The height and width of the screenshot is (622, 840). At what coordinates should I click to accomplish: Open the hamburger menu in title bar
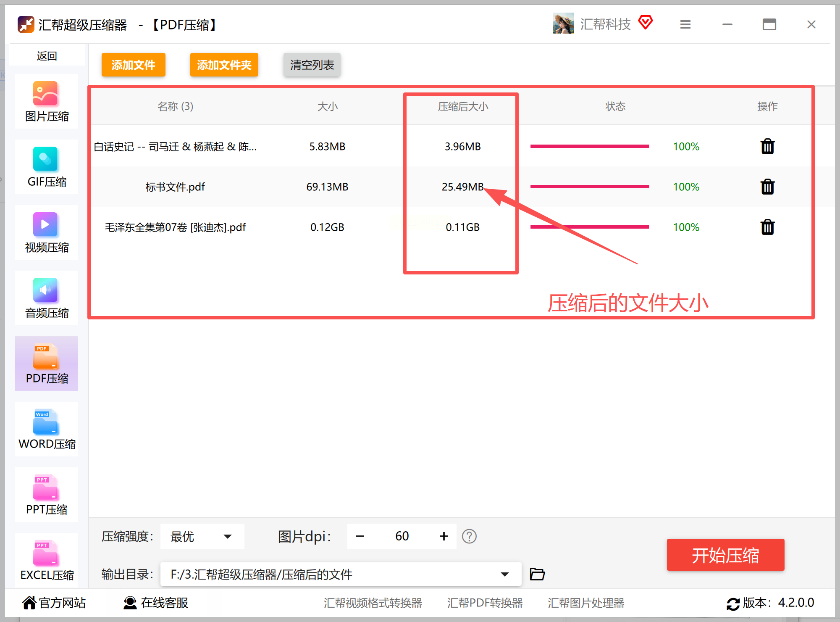pyautogui.click(x=685, y=24)
